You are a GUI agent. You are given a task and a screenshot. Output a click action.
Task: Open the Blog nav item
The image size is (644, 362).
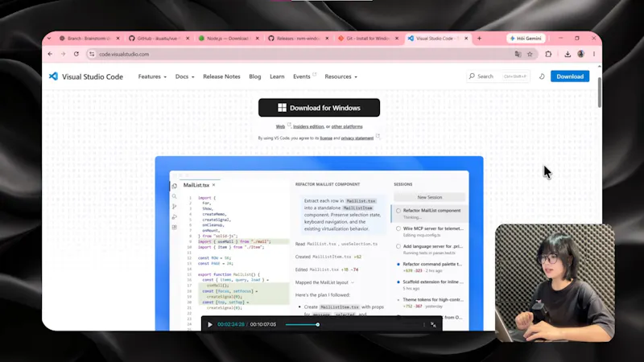tap(254, 76)
